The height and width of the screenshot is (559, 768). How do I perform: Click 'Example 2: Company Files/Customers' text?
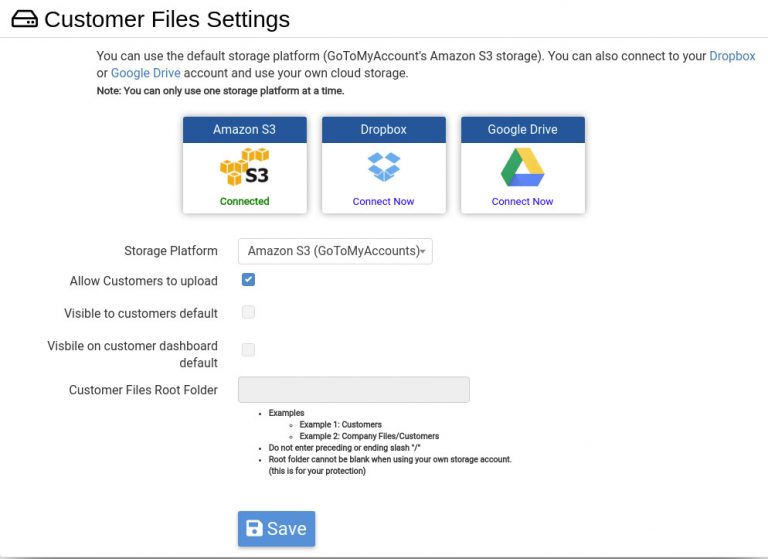[369, 436]
